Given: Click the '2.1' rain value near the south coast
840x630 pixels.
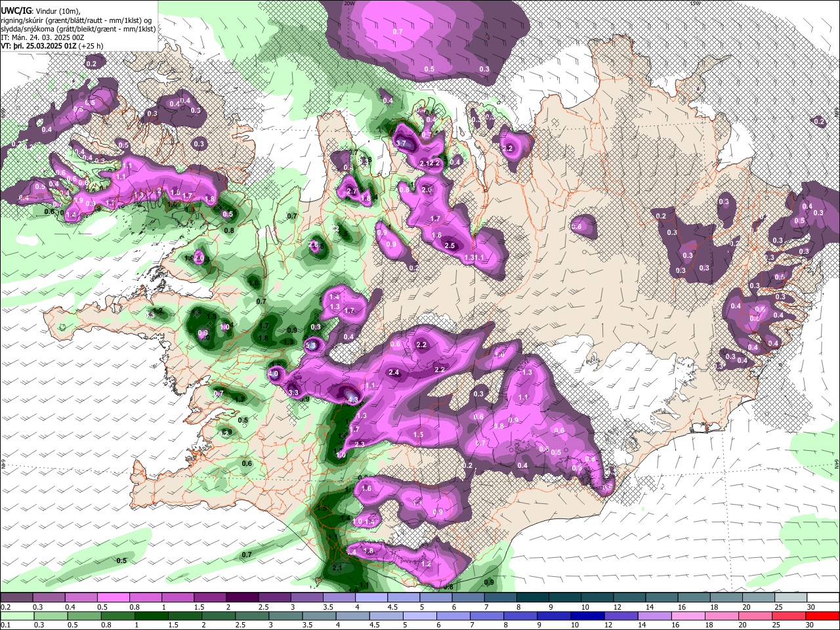Looking at the screenshot, I should pos(338,568).
